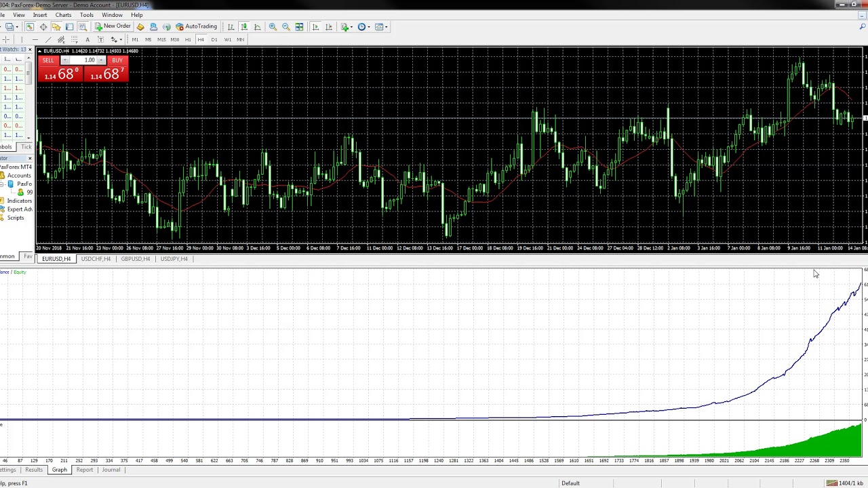Tile windows with the grid icon
This screenshot has height=488, width=868.
[x=299, y=26]
